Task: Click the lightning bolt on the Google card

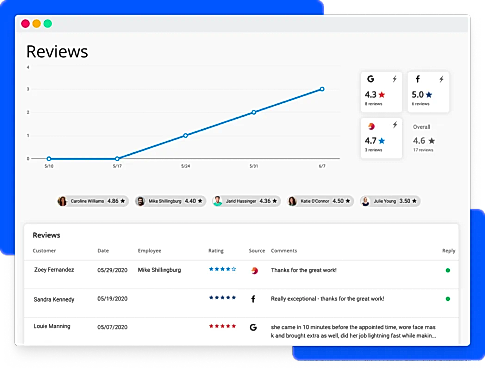Action: point(395,79)
